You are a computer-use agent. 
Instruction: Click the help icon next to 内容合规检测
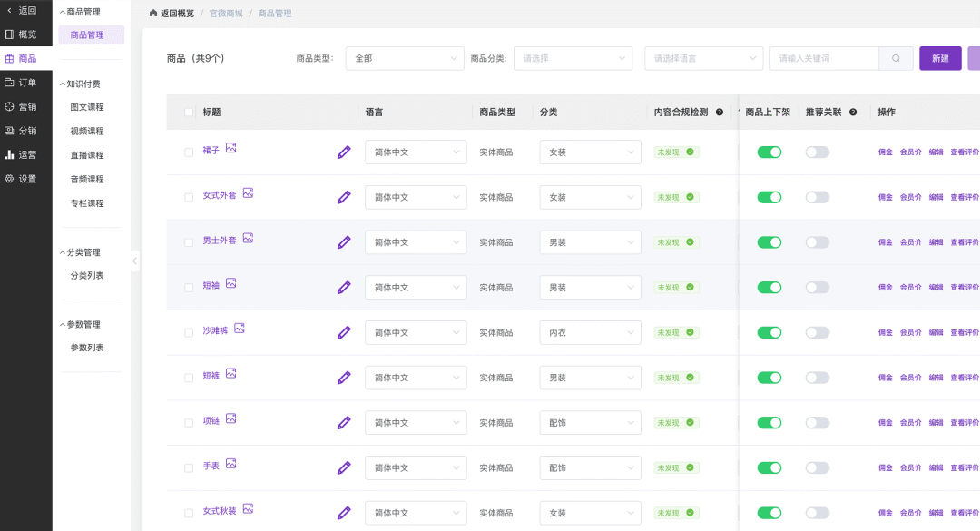click(x=720, y=113)
